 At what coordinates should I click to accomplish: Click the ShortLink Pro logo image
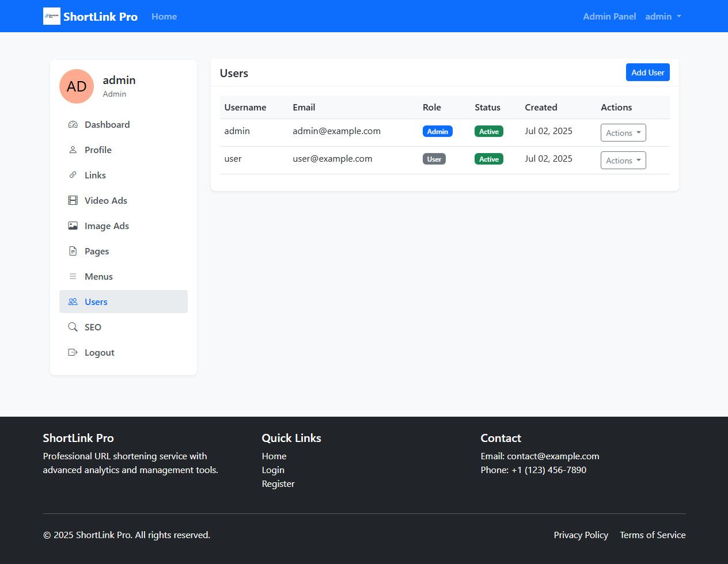pyautogui.click(x=52, y=16)
